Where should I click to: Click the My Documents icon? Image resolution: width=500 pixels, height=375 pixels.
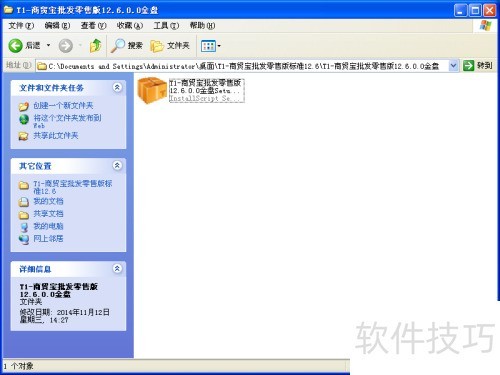coord(24,202)
